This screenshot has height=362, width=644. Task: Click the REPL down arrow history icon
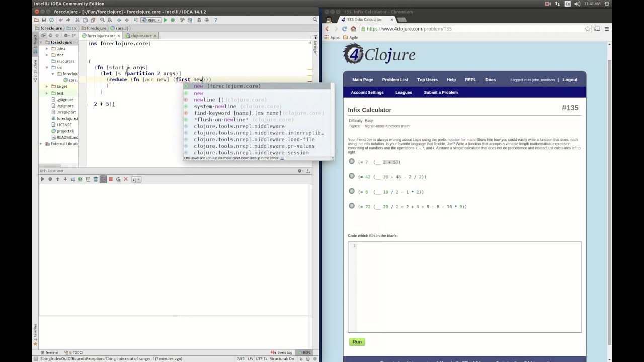coord(65,179)
